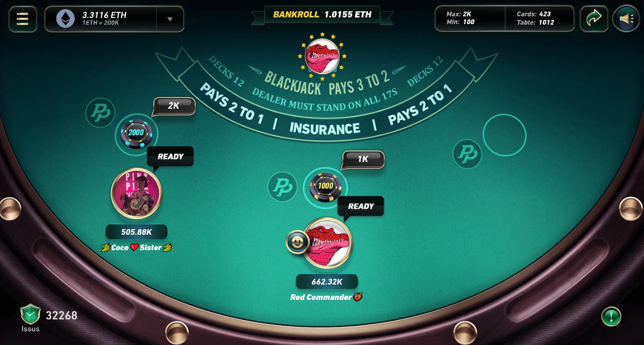This screenshot has width=644, height=345.
Task: Click the green share arrow icon
Action: click(x=594, y=19)
